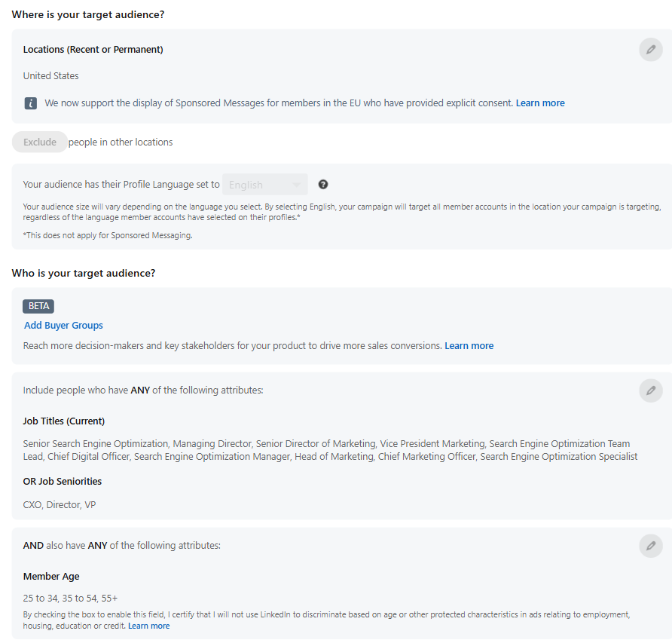The height and width of the screenshot is (640, 672).
Task: Follow Learn more link about buyer groups
Action: 469,346
